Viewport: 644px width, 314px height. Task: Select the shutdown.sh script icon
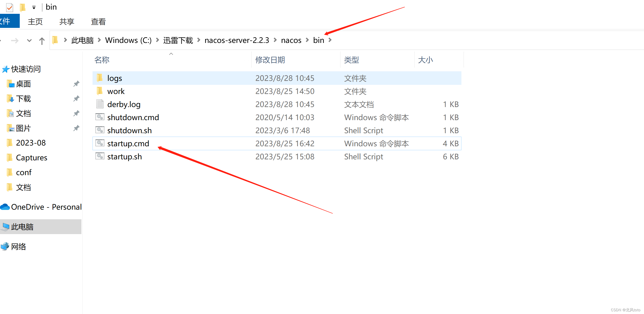[100, 130]
